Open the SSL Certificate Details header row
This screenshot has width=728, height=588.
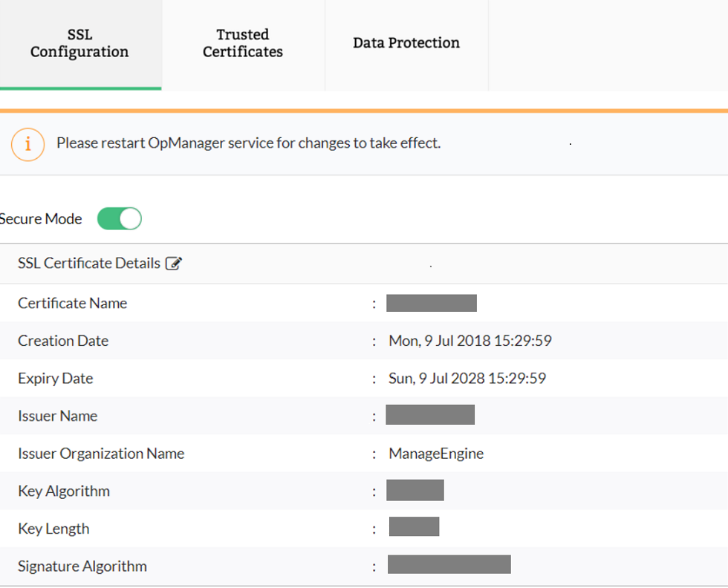[x=88, y=263]
